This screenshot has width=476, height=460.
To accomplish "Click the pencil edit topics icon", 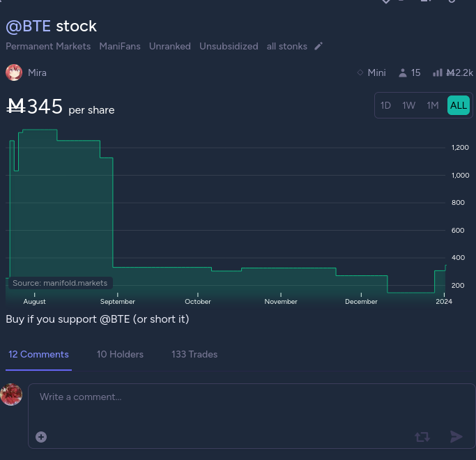I will click(x=318, y=46).
